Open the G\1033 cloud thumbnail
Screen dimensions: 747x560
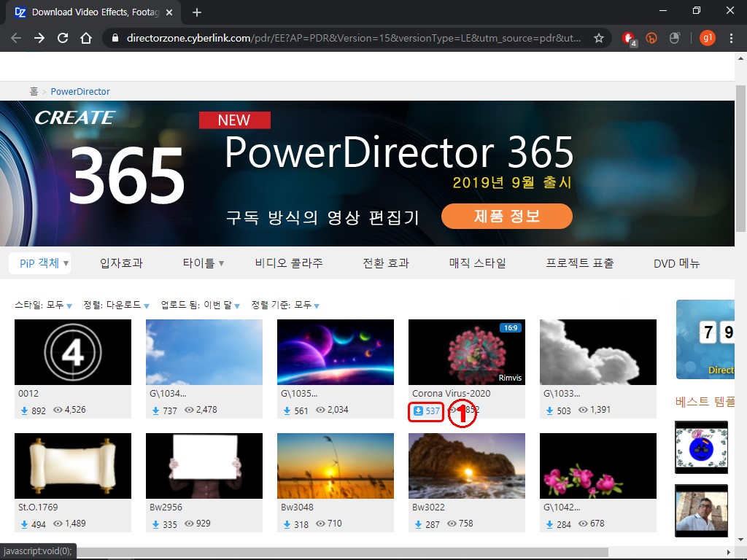(x=598, y=352)
